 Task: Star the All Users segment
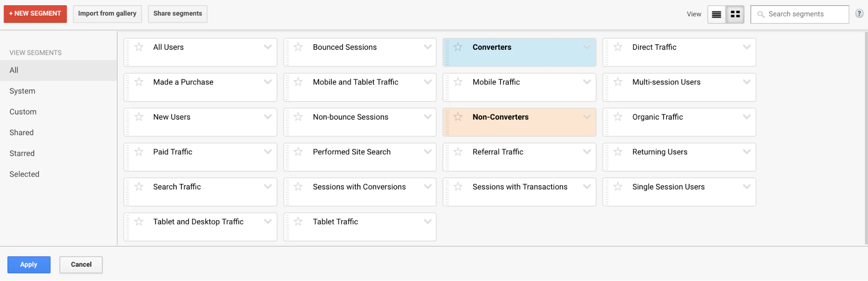coord(139,47)
